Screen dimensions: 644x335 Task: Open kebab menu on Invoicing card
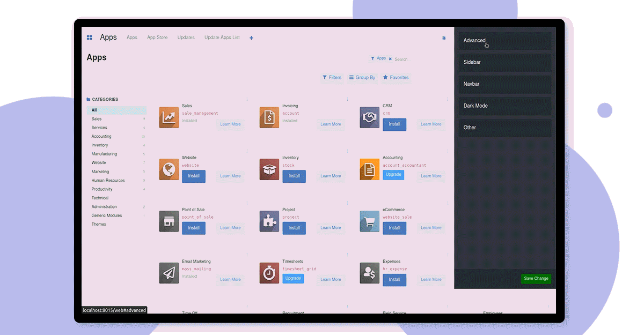(347, 99)
